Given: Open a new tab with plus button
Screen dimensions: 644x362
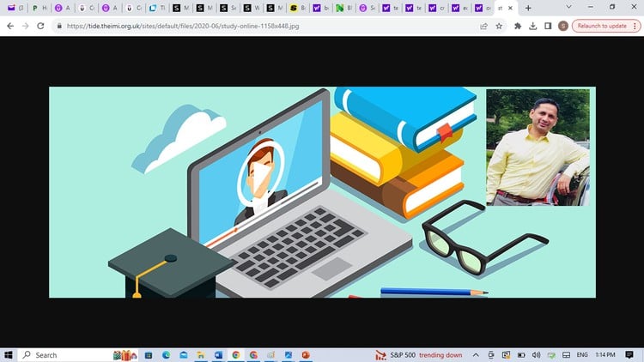Looking at the screenshot, I should [x=527, y=8].
